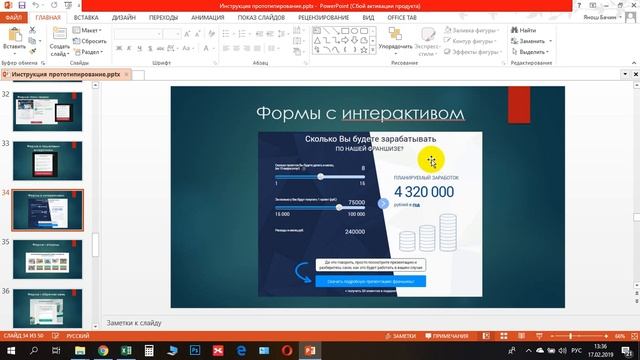Select the right arrow shape in gallery
This screenshot has width=640, height=360.
[345, 40]
